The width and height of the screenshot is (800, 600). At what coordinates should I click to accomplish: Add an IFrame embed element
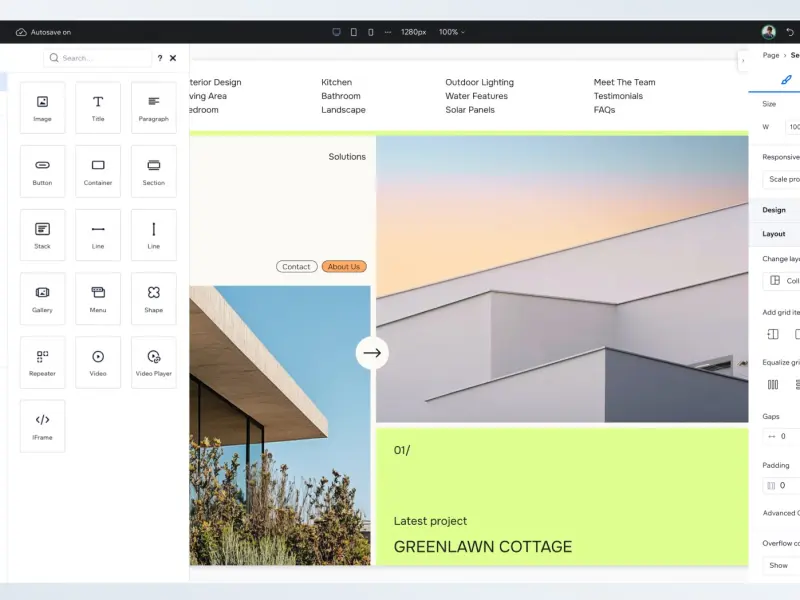(42, 427)
